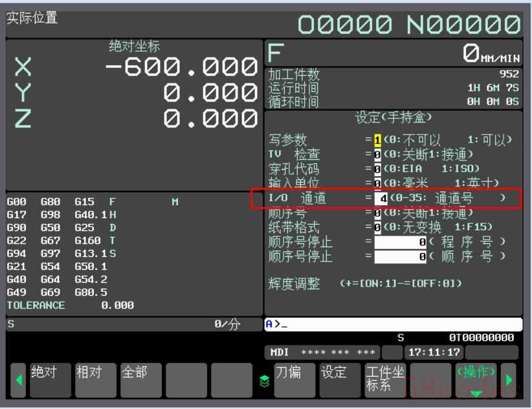Click the green stacked layers icon

point(263,382)
